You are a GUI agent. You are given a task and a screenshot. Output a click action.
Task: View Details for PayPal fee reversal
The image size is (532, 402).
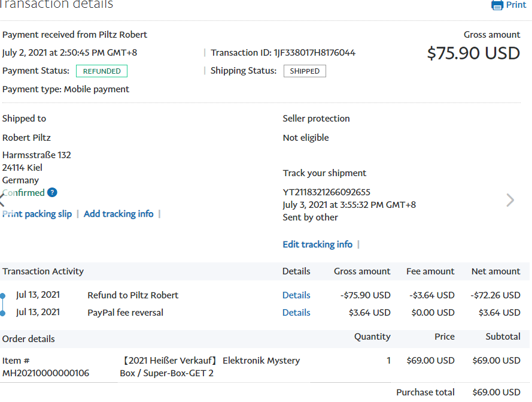(x=296, y=313)
